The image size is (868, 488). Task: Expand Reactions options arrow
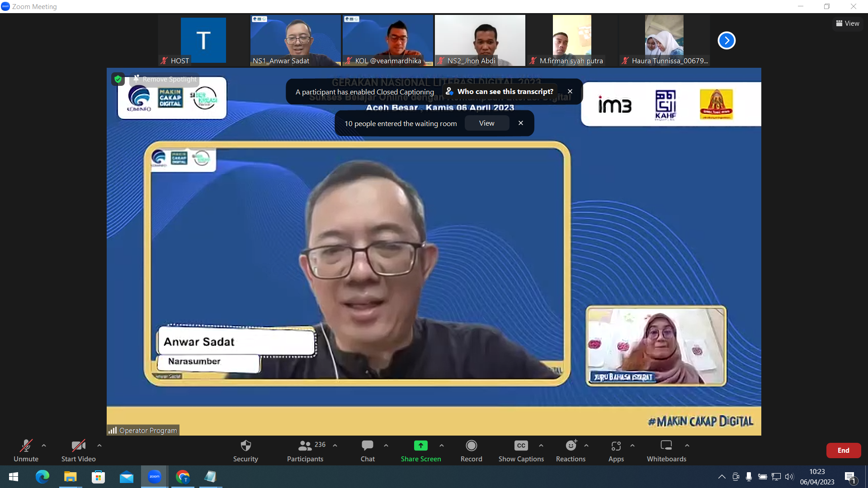point(586,446)
